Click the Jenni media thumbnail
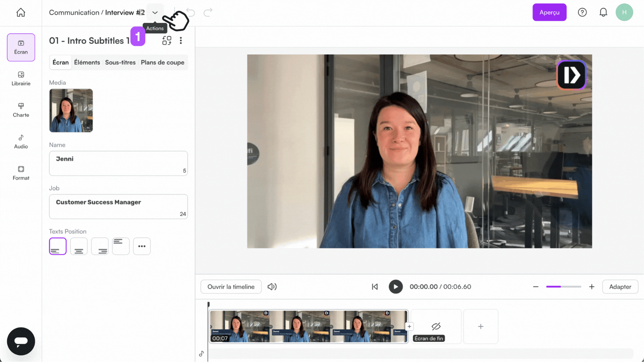Screen dimensions: 644x362 point(71,111)
